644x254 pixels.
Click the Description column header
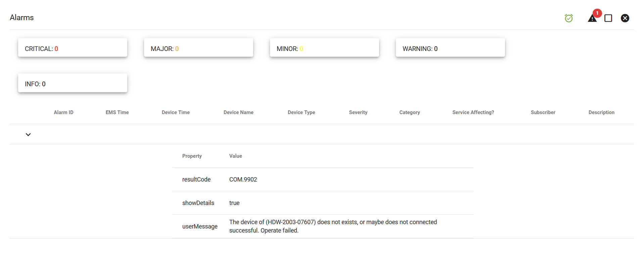(x=601, y=112)
